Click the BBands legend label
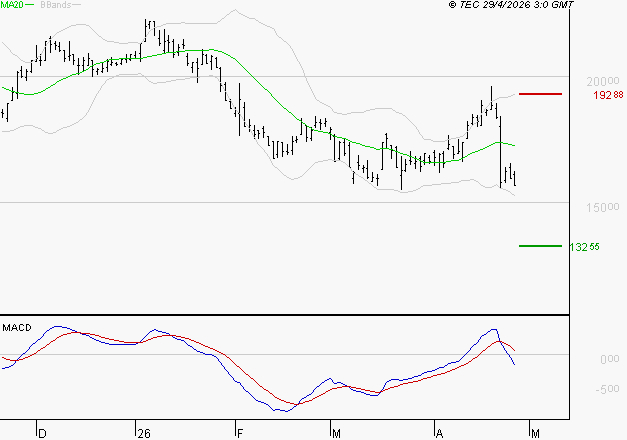 coord(55,5)
